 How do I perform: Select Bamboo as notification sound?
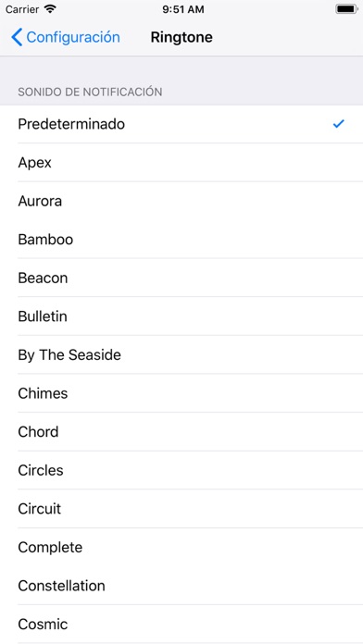pos(181,240)
